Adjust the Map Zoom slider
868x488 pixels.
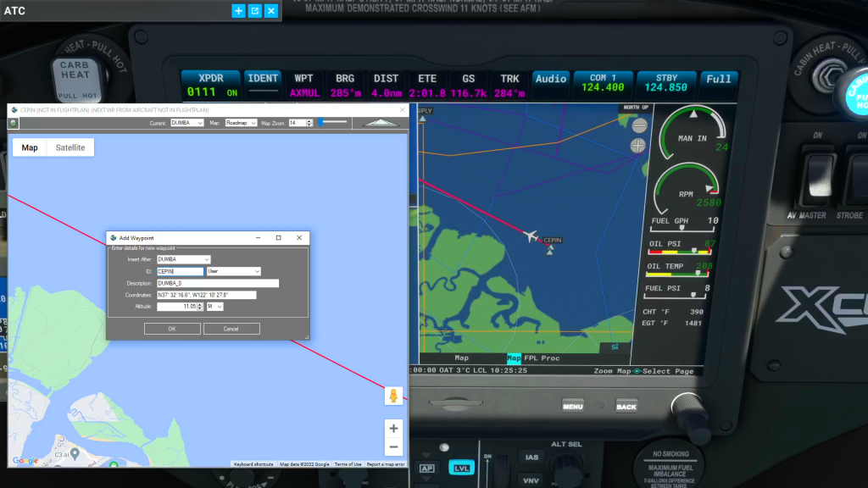(x=332, y=122)
